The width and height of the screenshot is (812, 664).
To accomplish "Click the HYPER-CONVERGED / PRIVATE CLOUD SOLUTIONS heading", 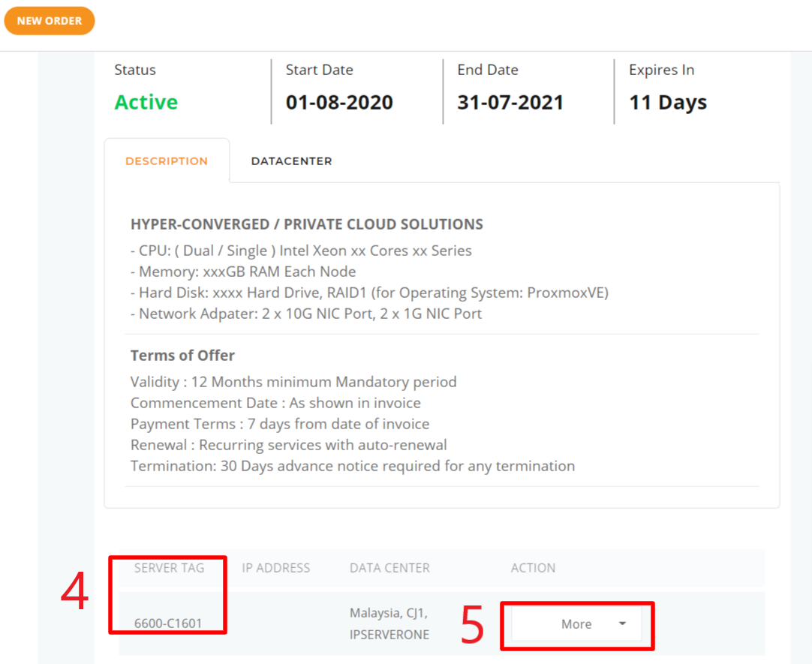I will (307, 224).
